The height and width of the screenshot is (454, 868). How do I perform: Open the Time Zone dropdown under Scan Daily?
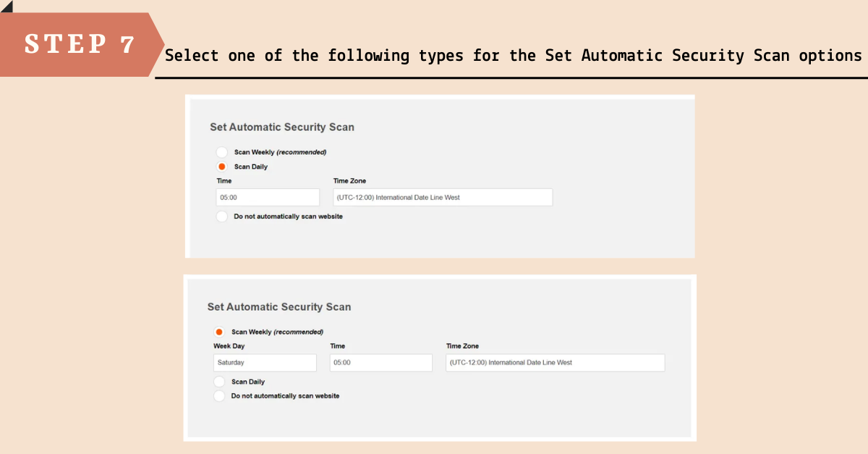tap(443, 197)
